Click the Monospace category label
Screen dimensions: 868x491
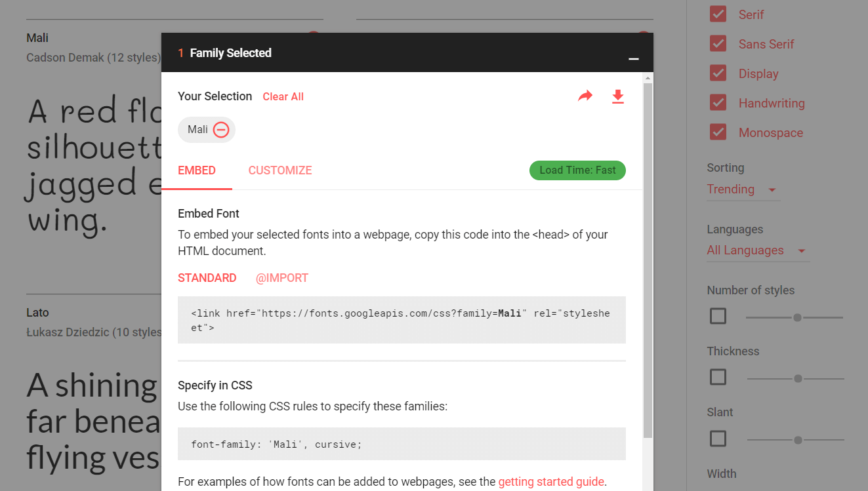point(771,132)
